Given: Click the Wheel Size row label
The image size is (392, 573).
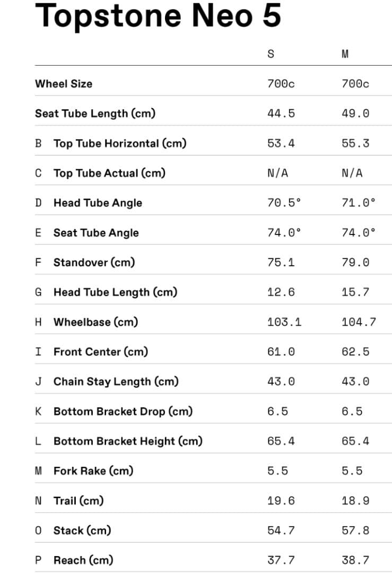Looking at the screenshot, I should pyautogui.click(x=64, y=84).
